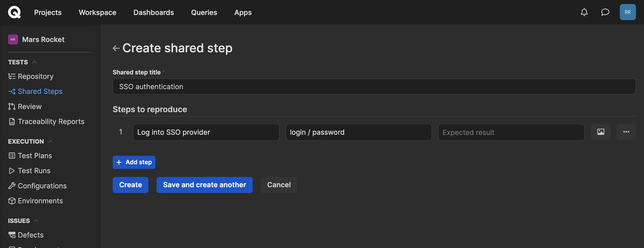Click Save and create another
The height and width of the screenshot is (248, 644).
point(204,185)
